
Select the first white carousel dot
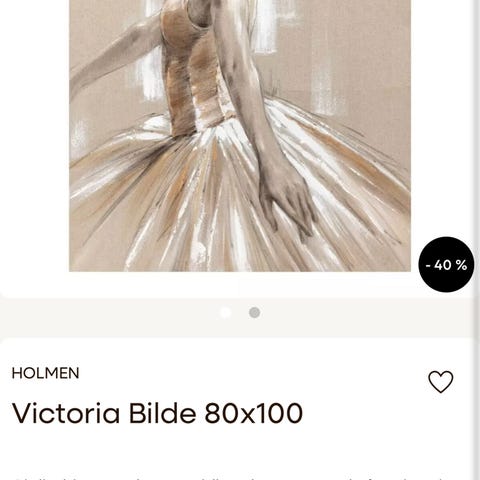[x=225, y=313]
